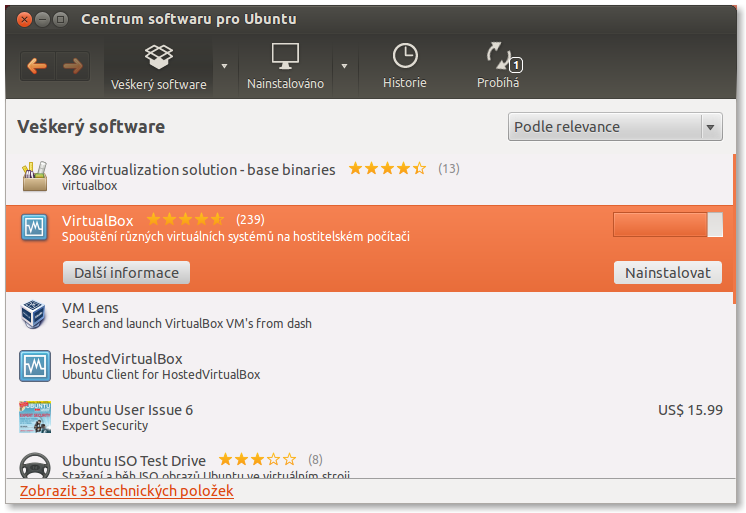Select the HostedVirtualBox list entry
This screenshot has height=513, width=746.
tap(369, 366)
